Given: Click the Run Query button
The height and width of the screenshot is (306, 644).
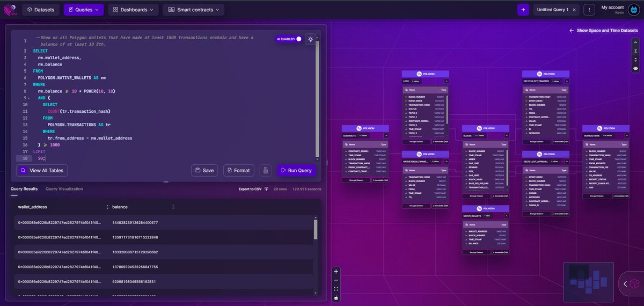Looking at the screenshot, I should coord(296,170).
